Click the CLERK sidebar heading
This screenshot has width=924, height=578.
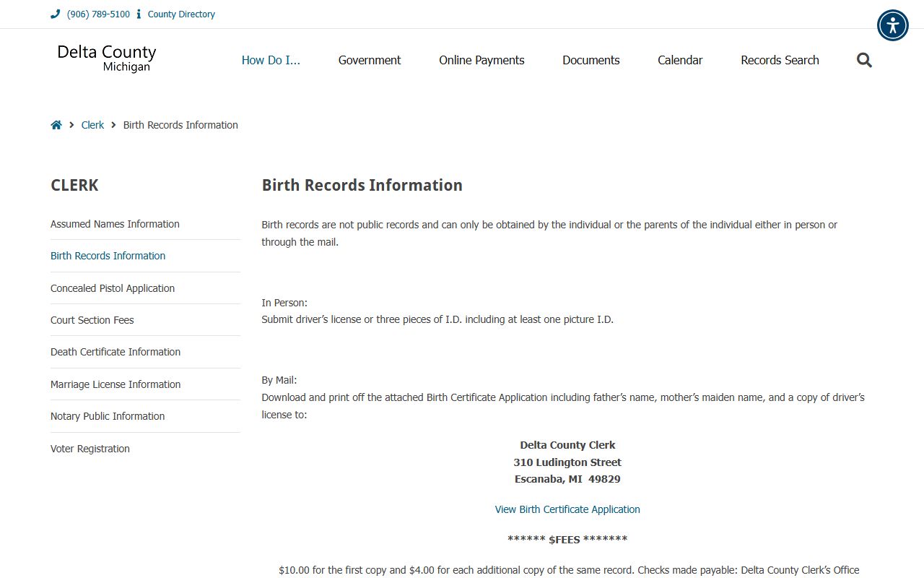click(74, 185)
